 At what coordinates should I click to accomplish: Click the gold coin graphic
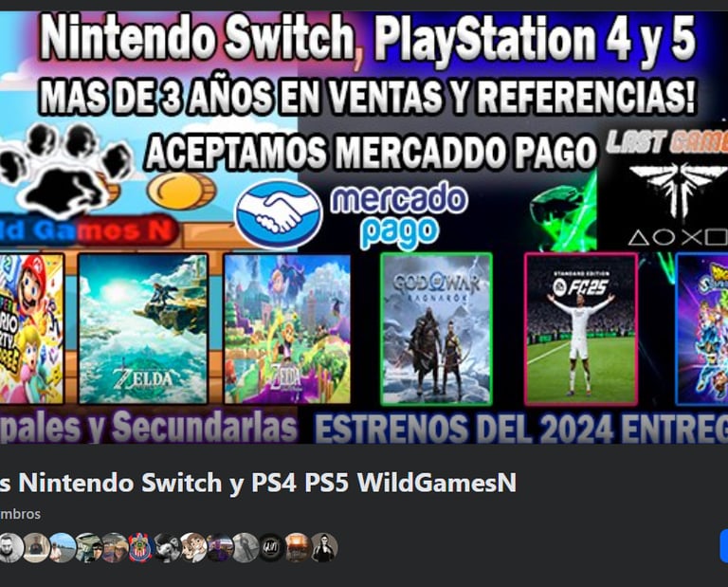tap(182, 191)
